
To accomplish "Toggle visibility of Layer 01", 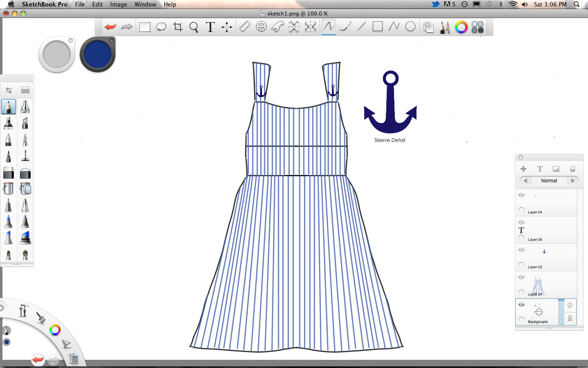I will pos(521,277).
